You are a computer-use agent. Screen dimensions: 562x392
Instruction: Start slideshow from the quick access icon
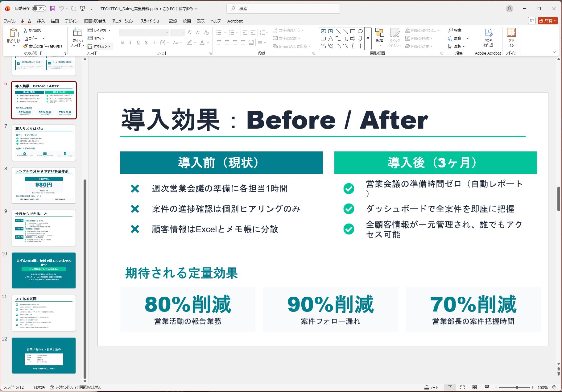(x=82, y=9)
